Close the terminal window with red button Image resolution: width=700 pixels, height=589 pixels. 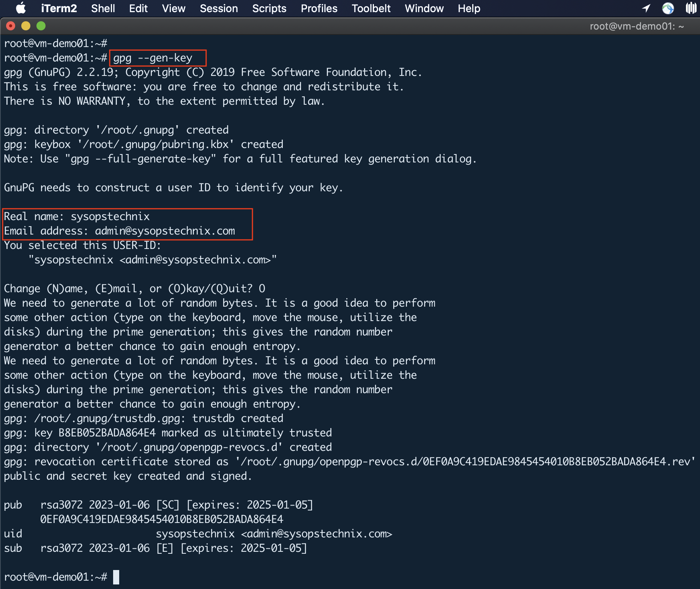11,26
